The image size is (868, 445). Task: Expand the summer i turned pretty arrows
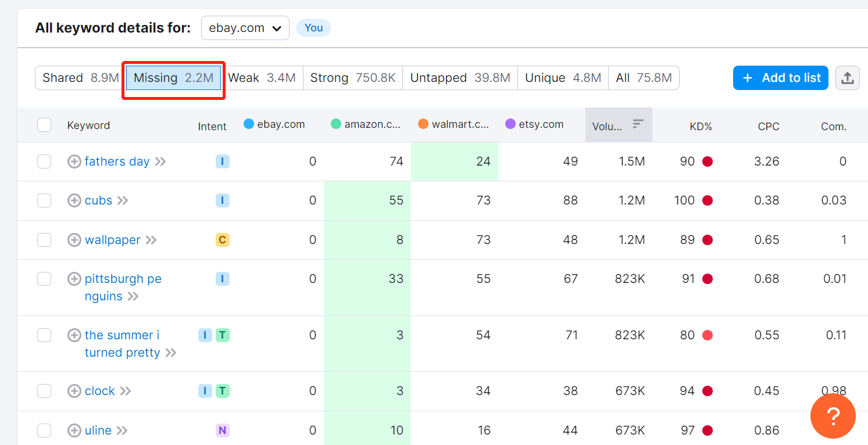point(171,353)
